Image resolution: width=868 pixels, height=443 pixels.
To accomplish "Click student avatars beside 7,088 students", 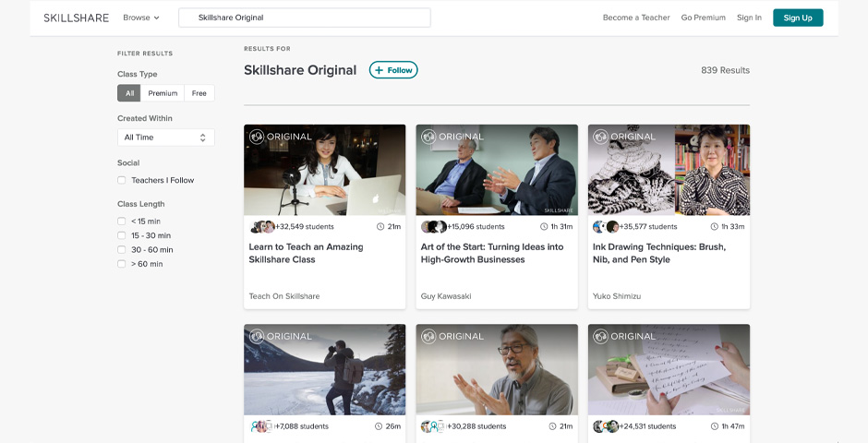I will tap(262, 426).
